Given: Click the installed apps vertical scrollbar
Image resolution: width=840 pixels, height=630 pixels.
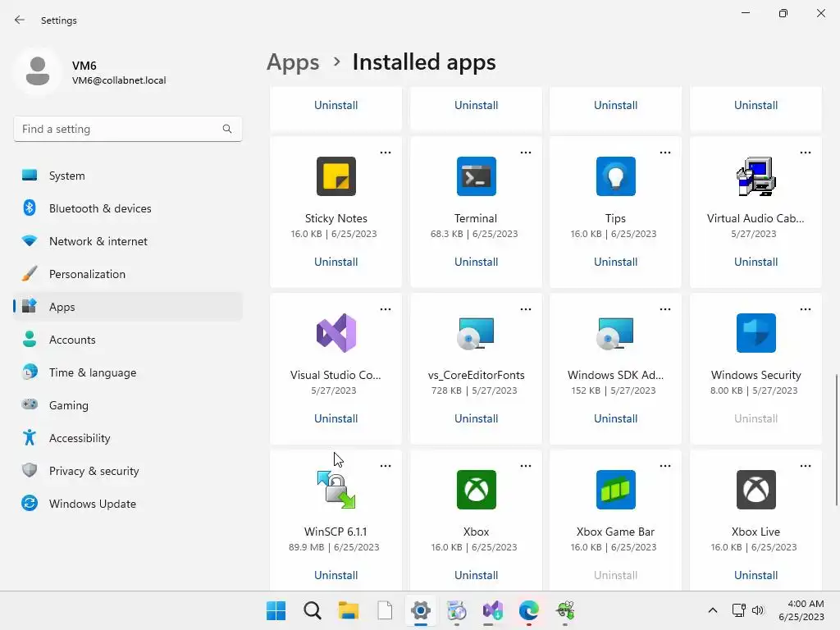Looking at the screenshot, I should 836,440.
